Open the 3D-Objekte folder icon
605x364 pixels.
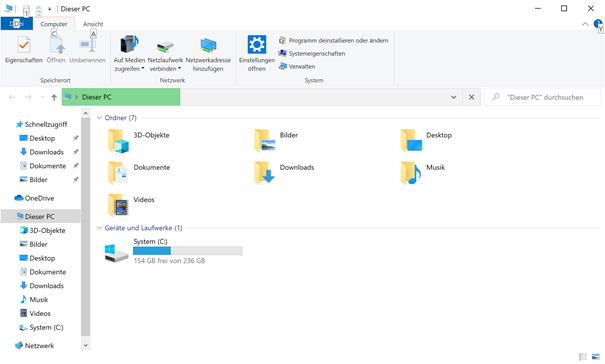click(118, 141)
